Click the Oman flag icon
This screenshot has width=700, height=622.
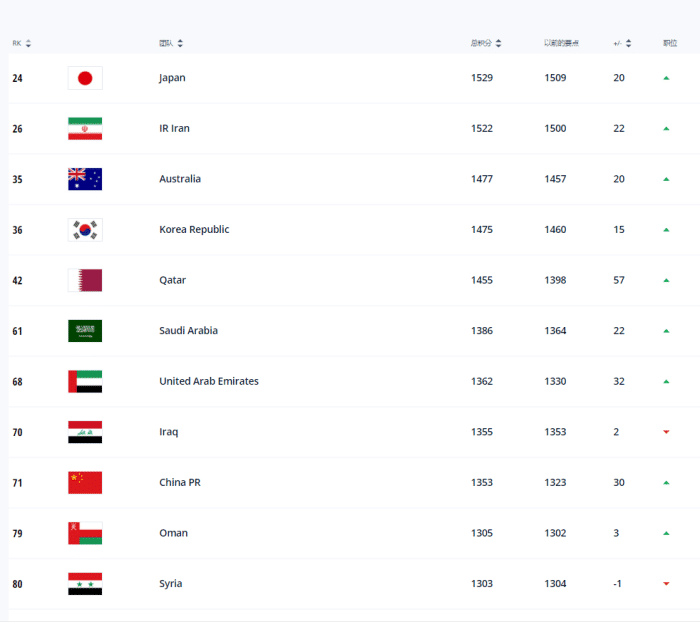point(85,533)
